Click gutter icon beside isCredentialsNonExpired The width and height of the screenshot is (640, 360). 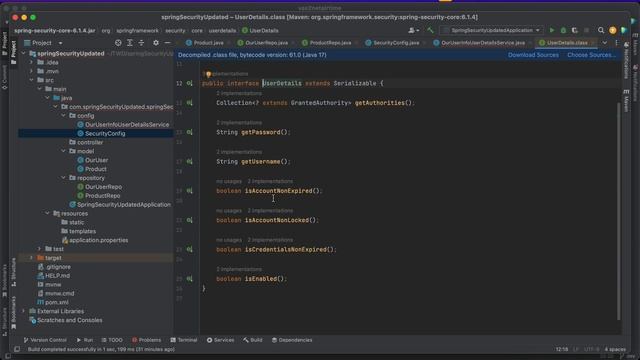tap(189, 249)
